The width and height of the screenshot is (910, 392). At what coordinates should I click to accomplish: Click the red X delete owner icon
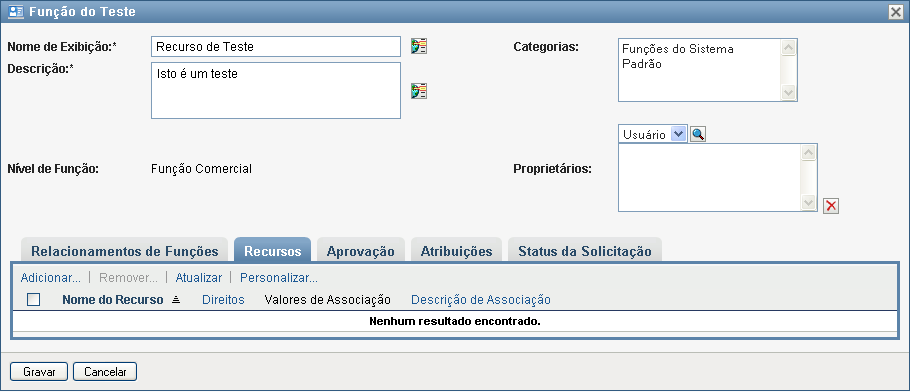tap(831, 206)
